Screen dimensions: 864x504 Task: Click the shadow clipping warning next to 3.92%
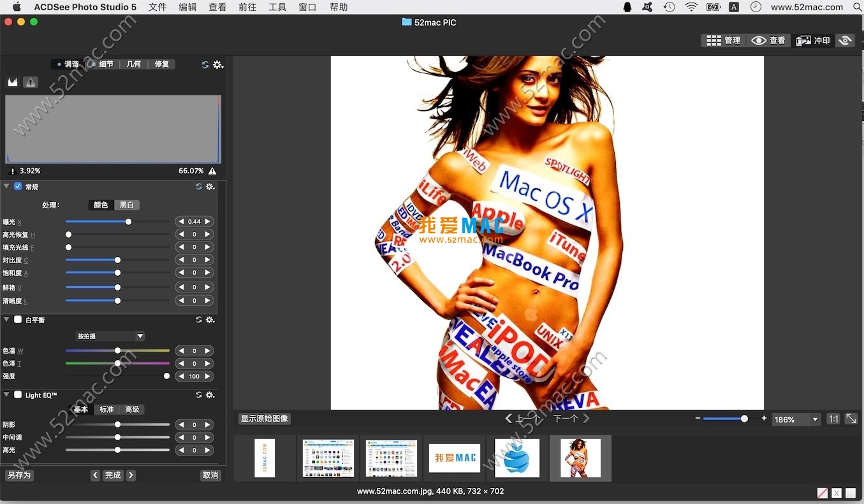click(x=12, y=171)
